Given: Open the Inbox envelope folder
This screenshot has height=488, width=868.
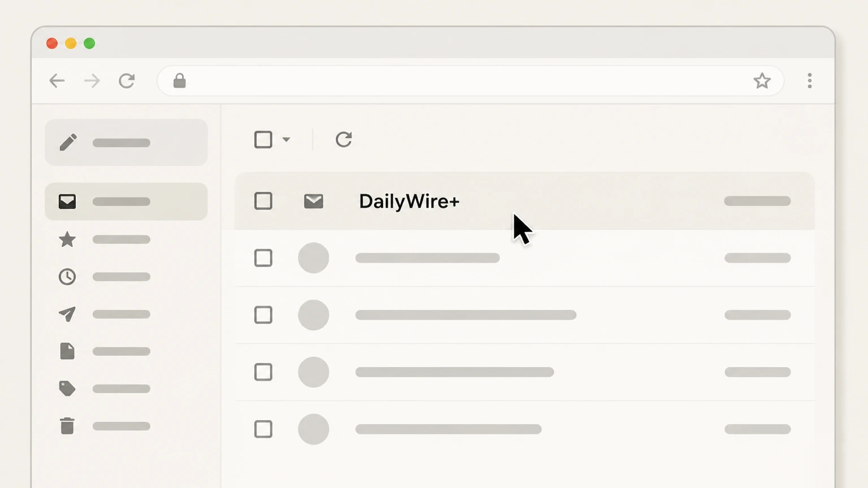Looking at the screenshot, I should tap(126, 202).
